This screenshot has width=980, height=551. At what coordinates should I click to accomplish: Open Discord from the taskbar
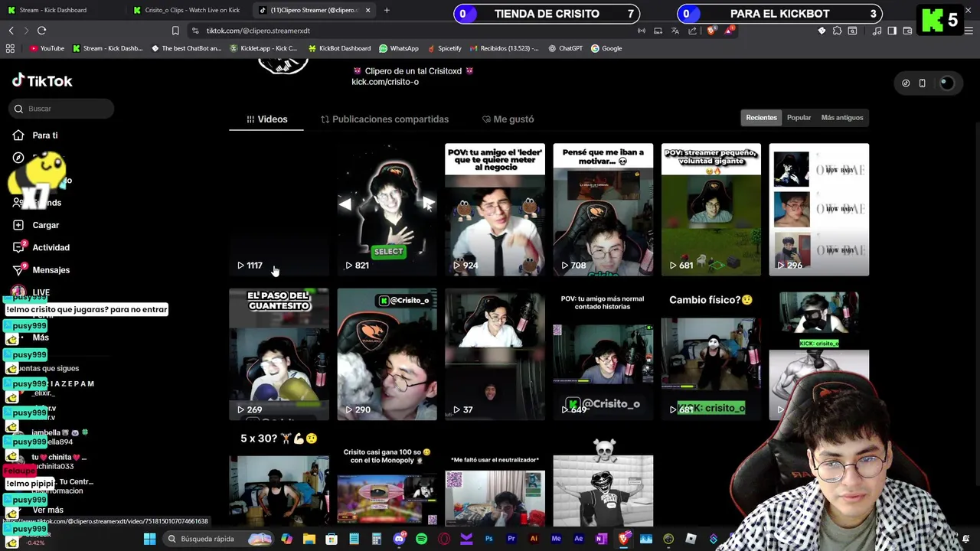pyautogui.click(x=399, y=539)
